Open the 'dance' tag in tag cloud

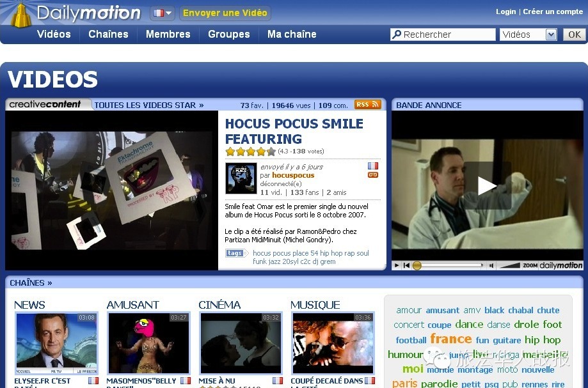click(x=469, y=324)
